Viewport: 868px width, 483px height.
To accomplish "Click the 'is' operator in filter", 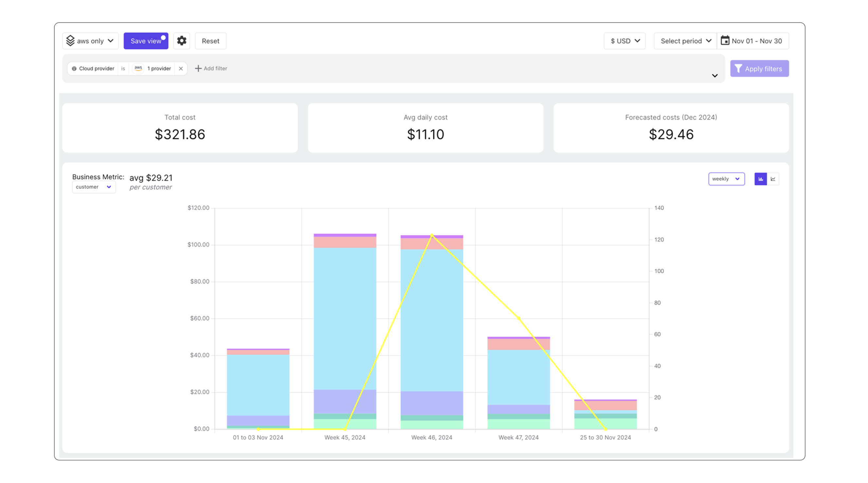I will 123,68.
